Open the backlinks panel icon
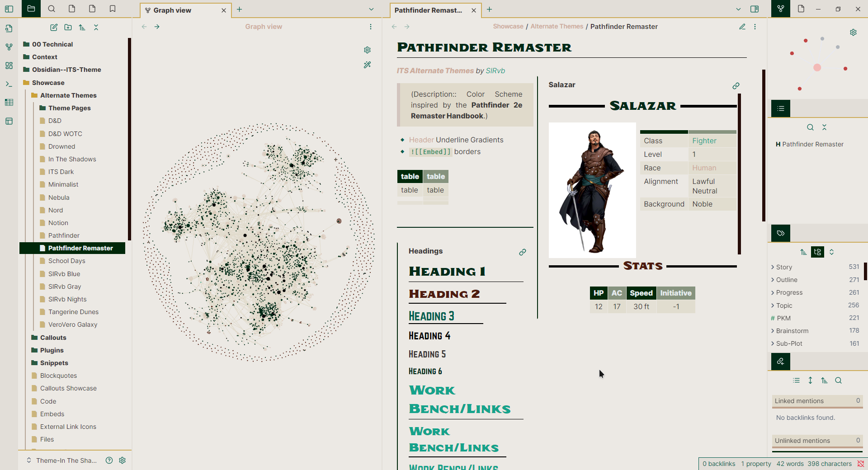868x470 pixels. pos(781,362)
